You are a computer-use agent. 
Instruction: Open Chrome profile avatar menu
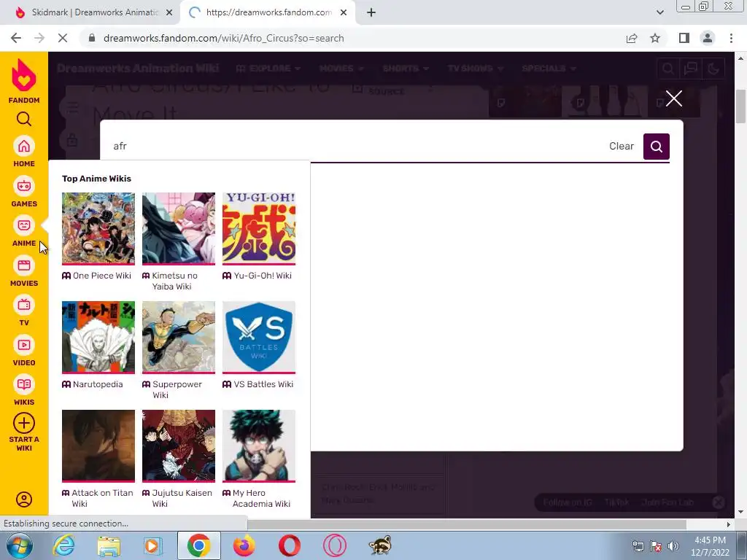[708, 38]
